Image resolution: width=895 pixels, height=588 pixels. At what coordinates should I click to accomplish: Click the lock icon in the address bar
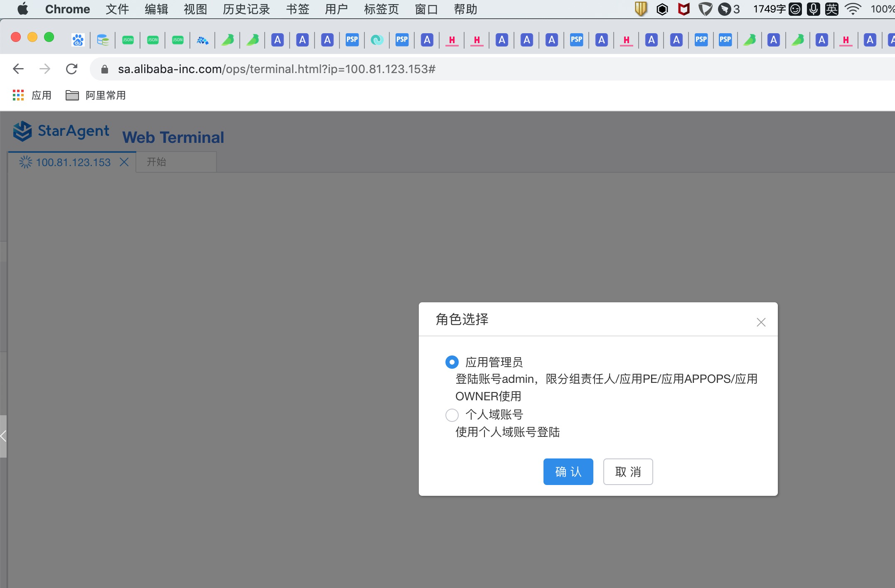click(105, 69)
